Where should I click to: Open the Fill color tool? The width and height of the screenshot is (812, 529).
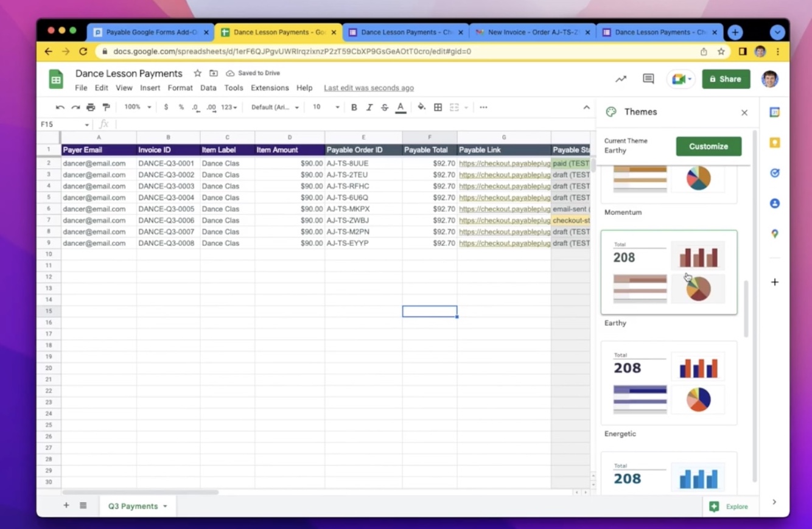coord(421,107)
